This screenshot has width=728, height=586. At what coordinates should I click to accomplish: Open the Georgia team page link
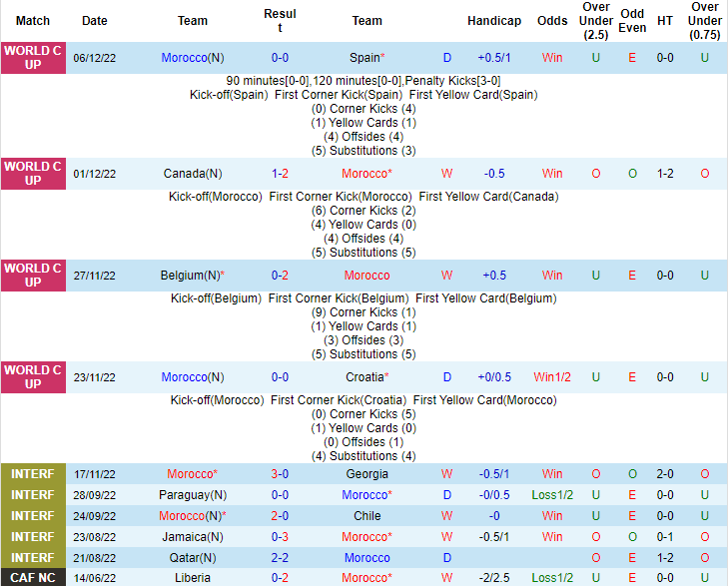(366, 474)
